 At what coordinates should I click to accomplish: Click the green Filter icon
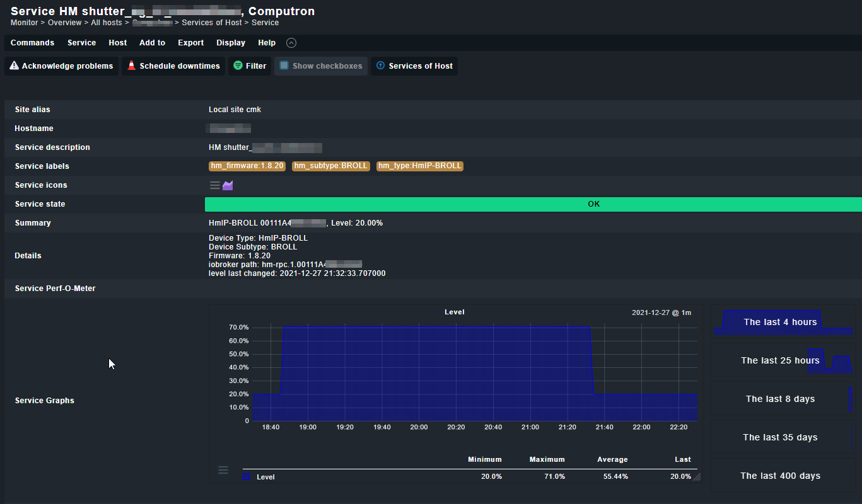point(238,66)
